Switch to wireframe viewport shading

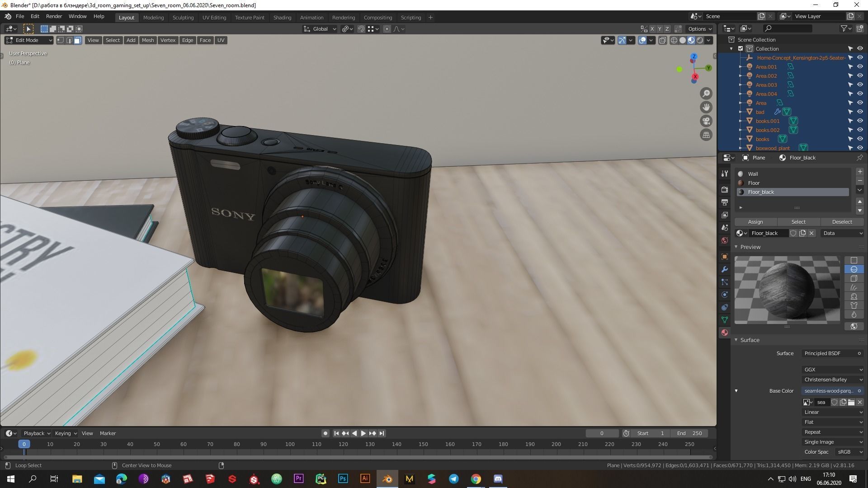pyautogui.click(x=674, y=40)
